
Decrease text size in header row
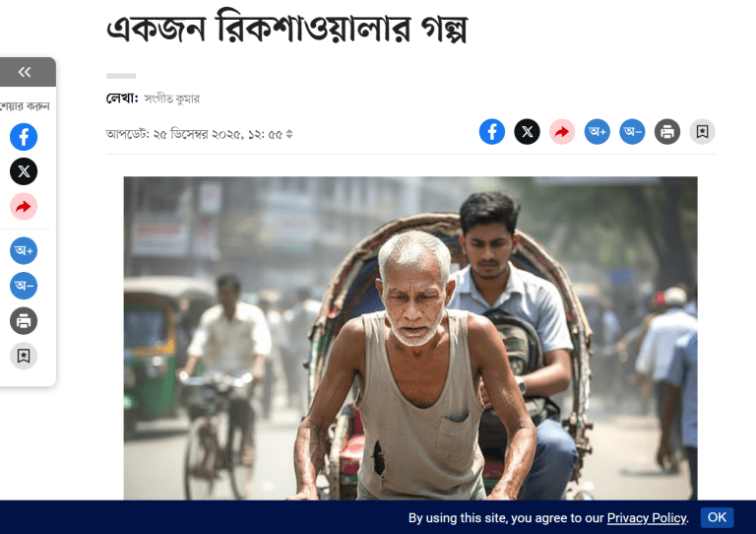coord(632,132)
